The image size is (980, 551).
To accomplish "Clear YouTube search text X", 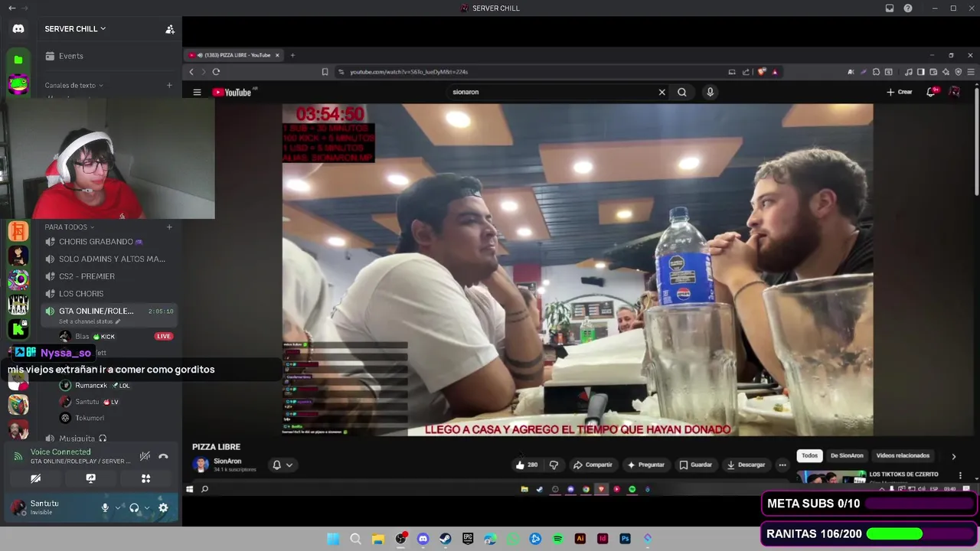I will point(662,92).
